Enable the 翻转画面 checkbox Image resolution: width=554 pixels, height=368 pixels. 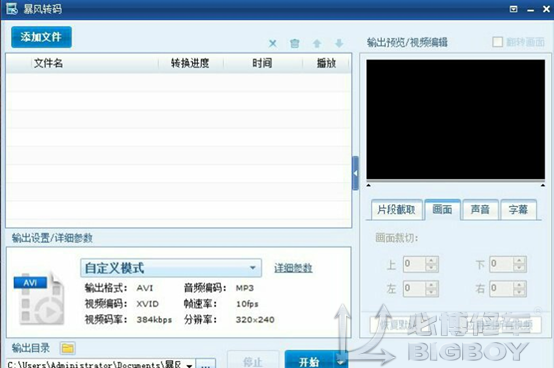(x=497, y=42)
